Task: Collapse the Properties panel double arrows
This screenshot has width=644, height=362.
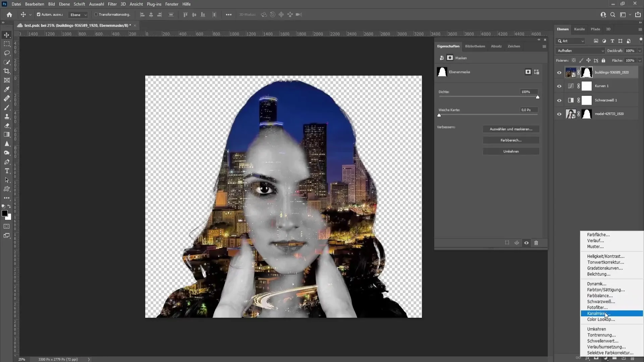Action: tap(539, 40)
